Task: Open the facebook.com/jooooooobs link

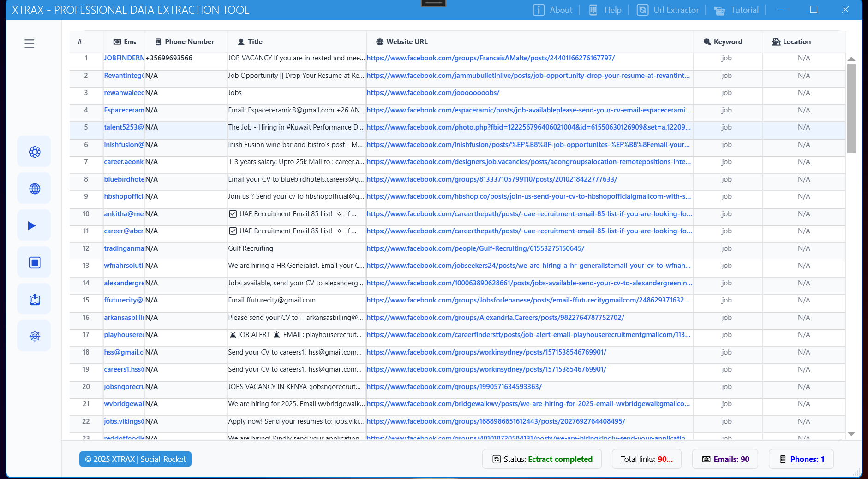Action: tap(433, 93)
